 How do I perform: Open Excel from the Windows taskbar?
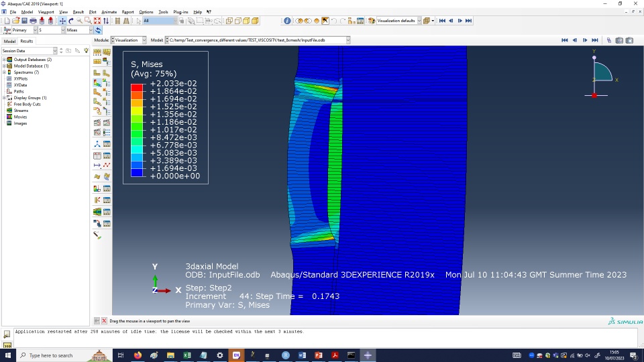tap(187, 355)
